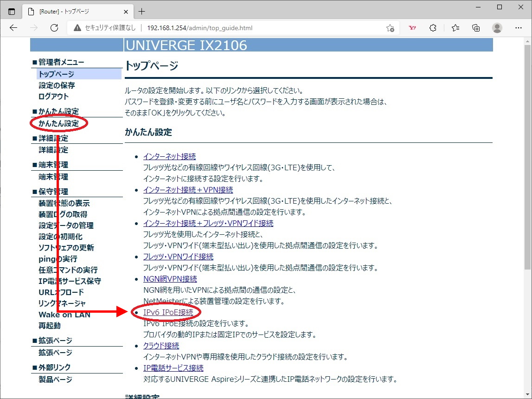
Task: Open 設定の初期化 in sidebar
Action: coord(60,237)
